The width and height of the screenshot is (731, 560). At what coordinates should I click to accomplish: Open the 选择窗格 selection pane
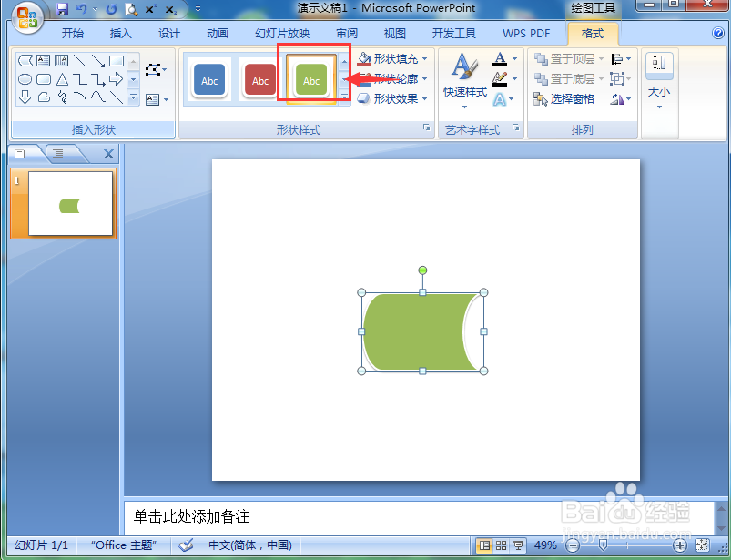(564, 98)
